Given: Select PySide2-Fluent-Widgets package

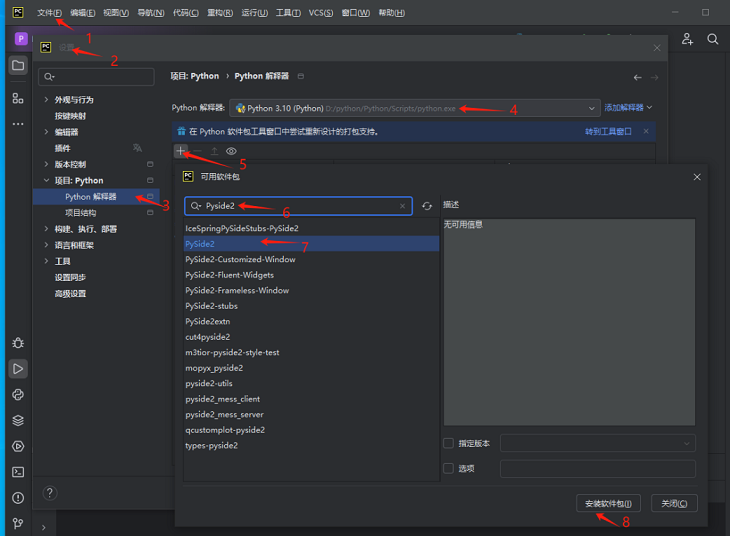Looking at the screenshot, I should click(311, 275).
